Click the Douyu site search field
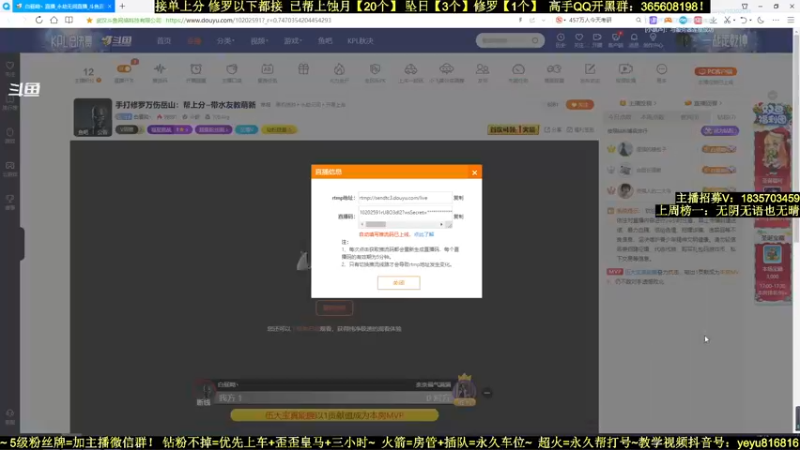This screenshot has height=450, width=800. tap(510, 40)
